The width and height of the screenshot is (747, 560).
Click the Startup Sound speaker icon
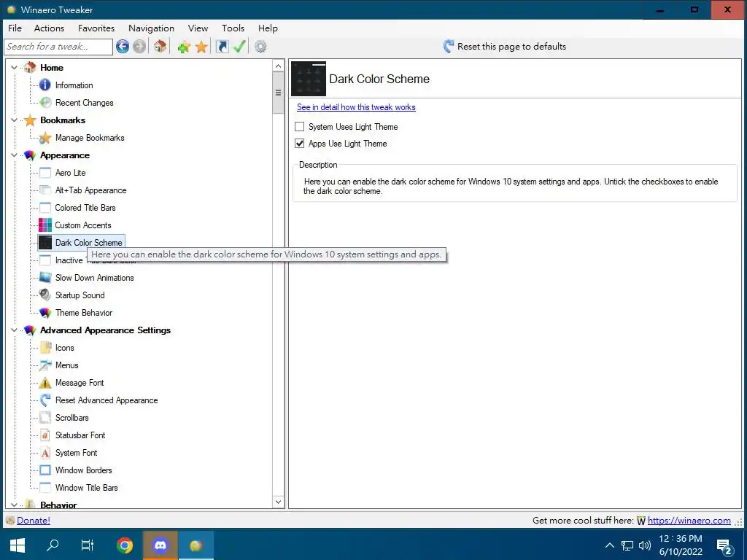coord(45,295)
